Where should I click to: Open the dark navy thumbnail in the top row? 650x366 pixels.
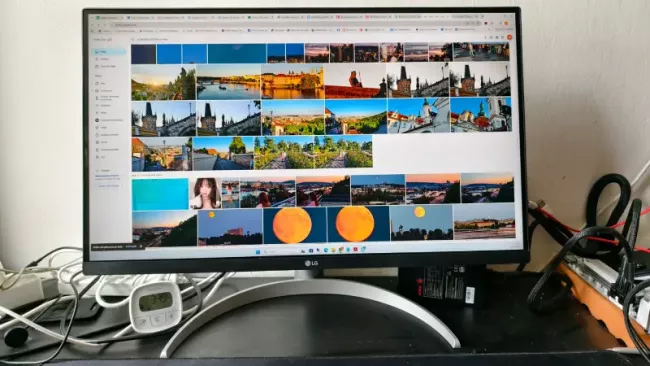coord(143,54)
